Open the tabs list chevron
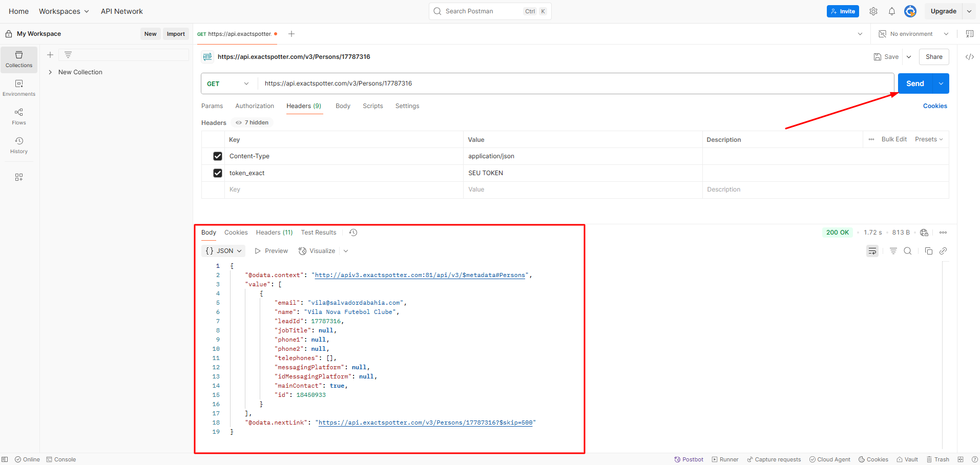Viewport: 980px width, 465px height. (860, 34)
